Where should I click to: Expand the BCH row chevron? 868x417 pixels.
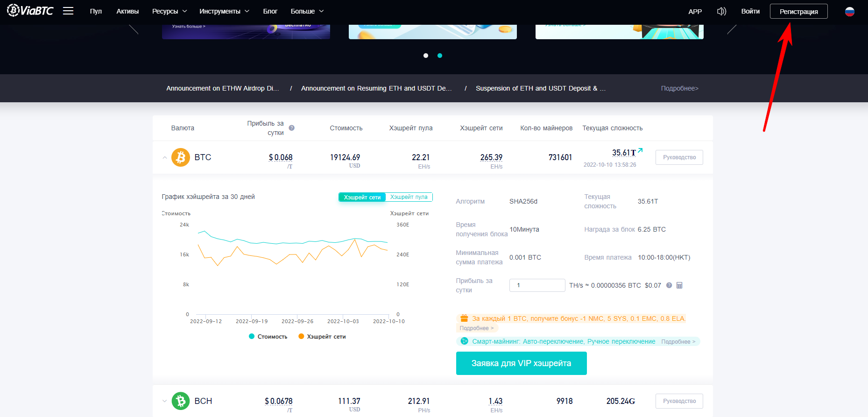(164, 401)
